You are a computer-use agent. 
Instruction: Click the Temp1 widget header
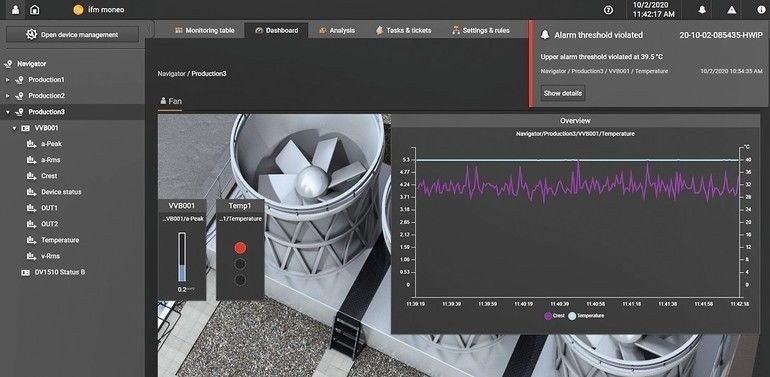pyautogui.click(x=240, y=206)
